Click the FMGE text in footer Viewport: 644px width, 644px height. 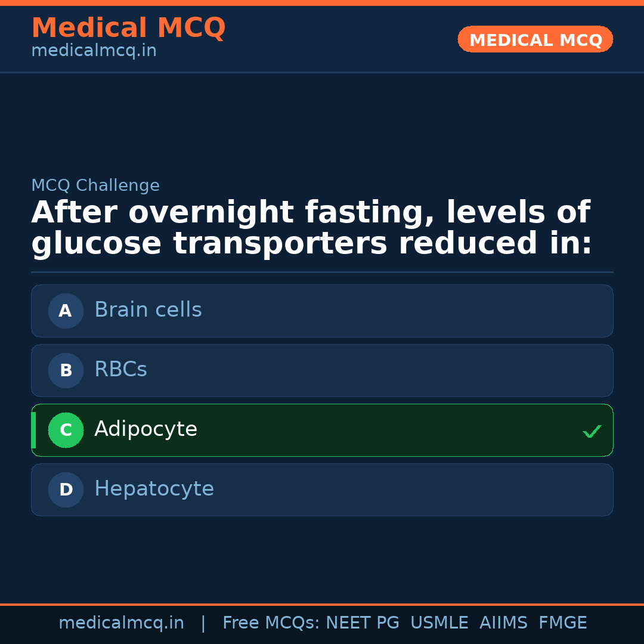click(x=562, y=623)
